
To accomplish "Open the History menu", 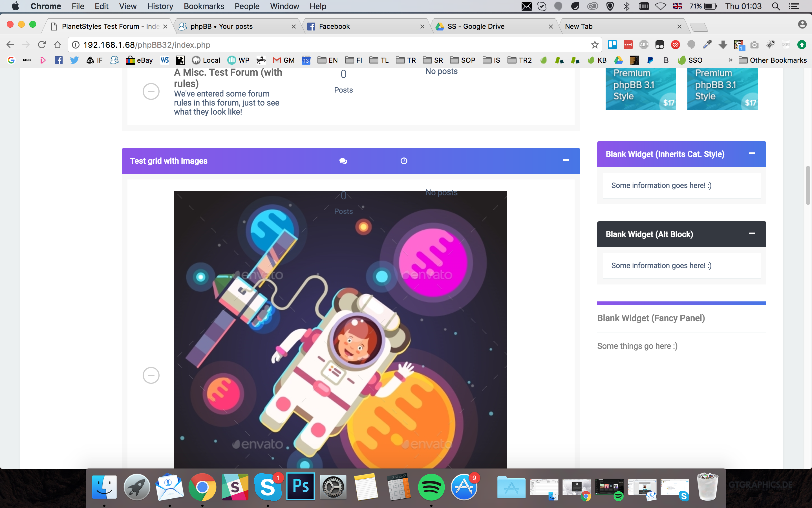I will (x=160, y=6).
